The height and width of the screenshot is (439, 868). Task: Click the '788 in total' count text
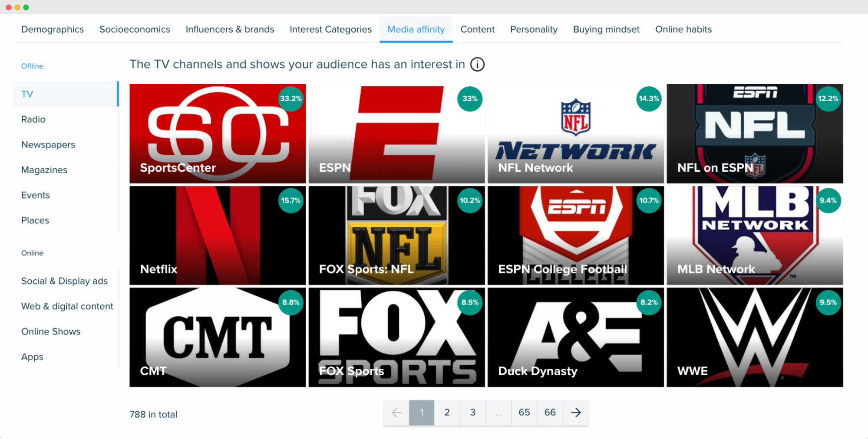pyautogui.click(x=153, y=414)
